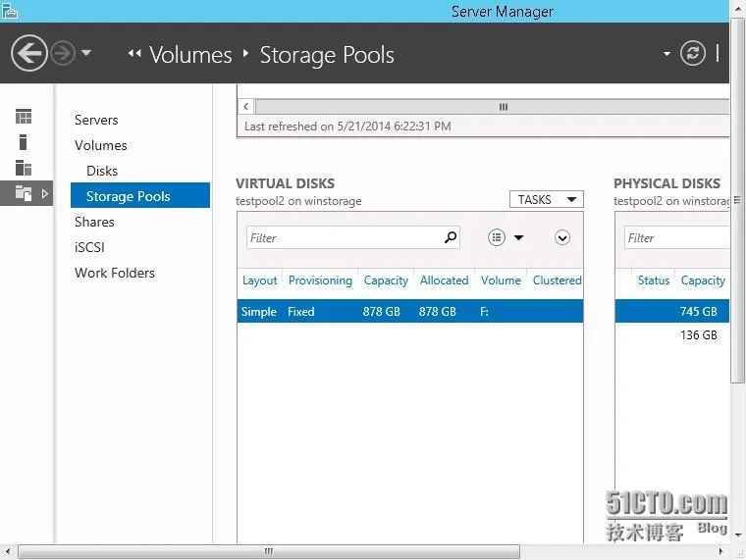Go back with the left arrow button
The width and height of the screenshot is (746, 560).
click(29, 53)
